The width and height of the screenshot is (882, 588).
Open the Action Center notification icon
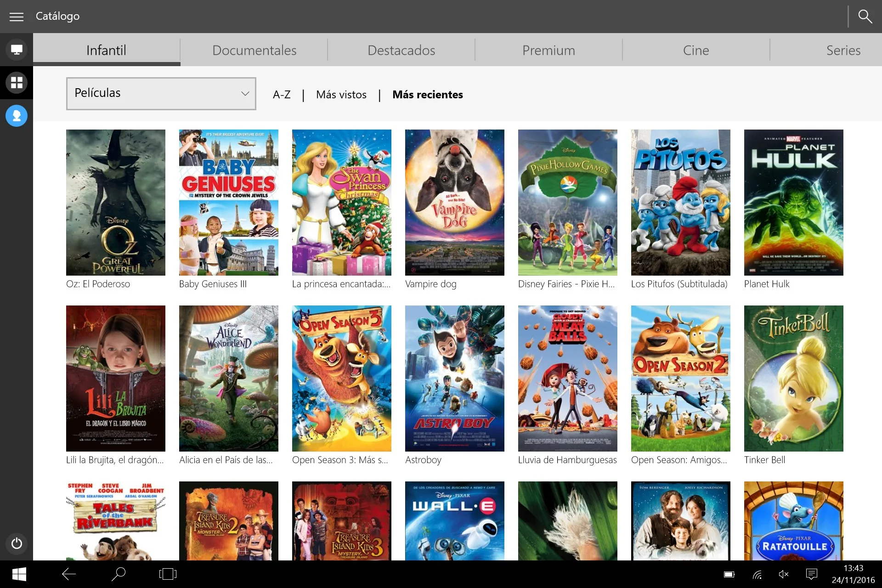click(812, 574)
